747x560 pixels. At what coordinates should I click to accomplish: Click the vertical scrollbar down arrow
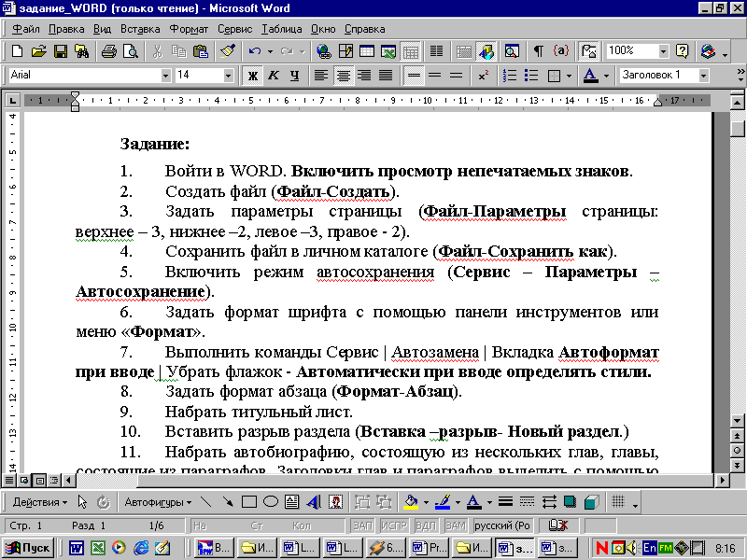tap(737, 421)
